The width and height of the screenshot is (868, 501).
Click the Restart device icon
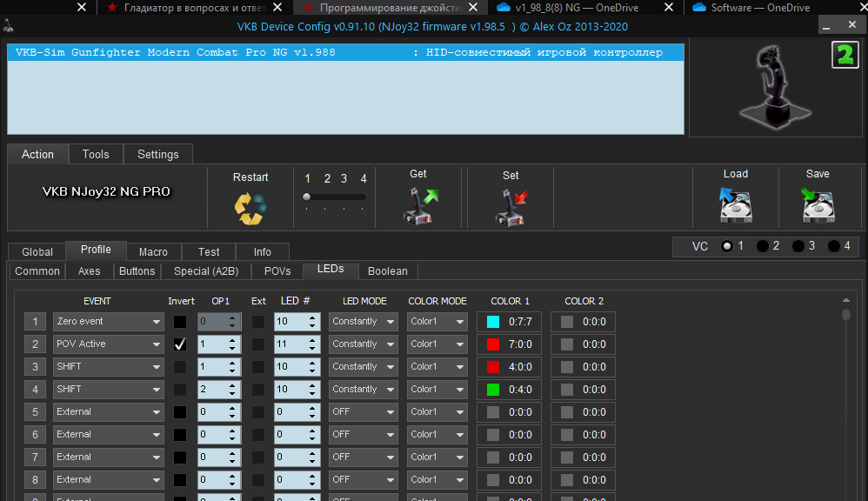click(x=250, y=209)
